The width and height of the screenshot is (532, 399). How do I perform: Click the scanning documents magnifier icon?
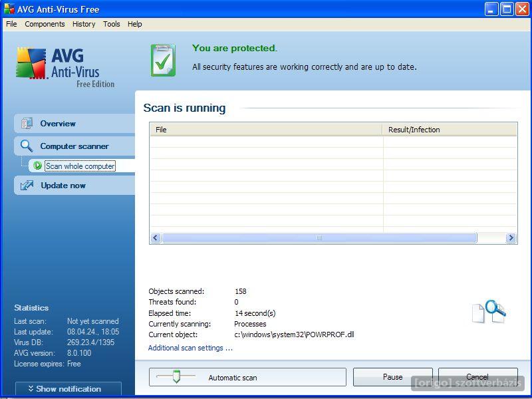point(489,311)
